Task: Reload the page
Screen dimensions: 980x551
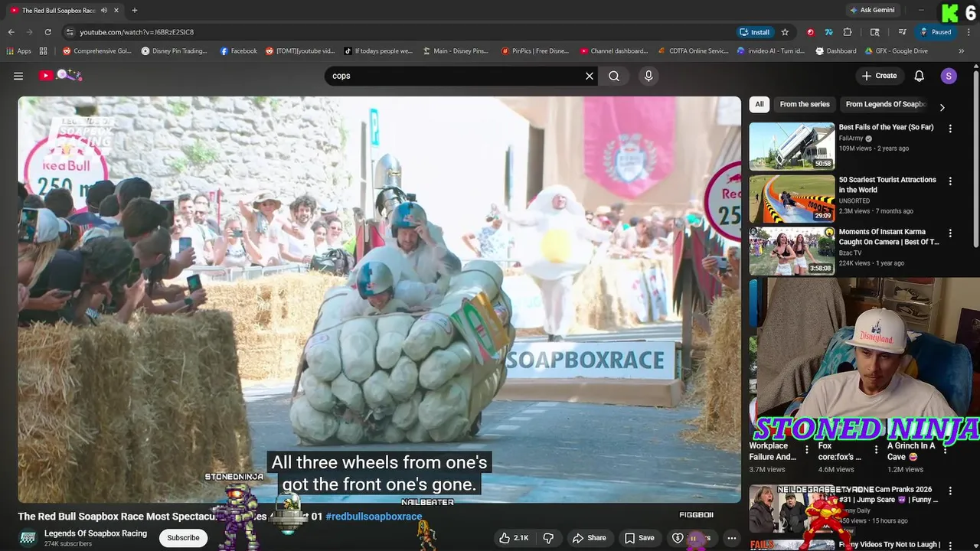Action: tap(47, 32)
